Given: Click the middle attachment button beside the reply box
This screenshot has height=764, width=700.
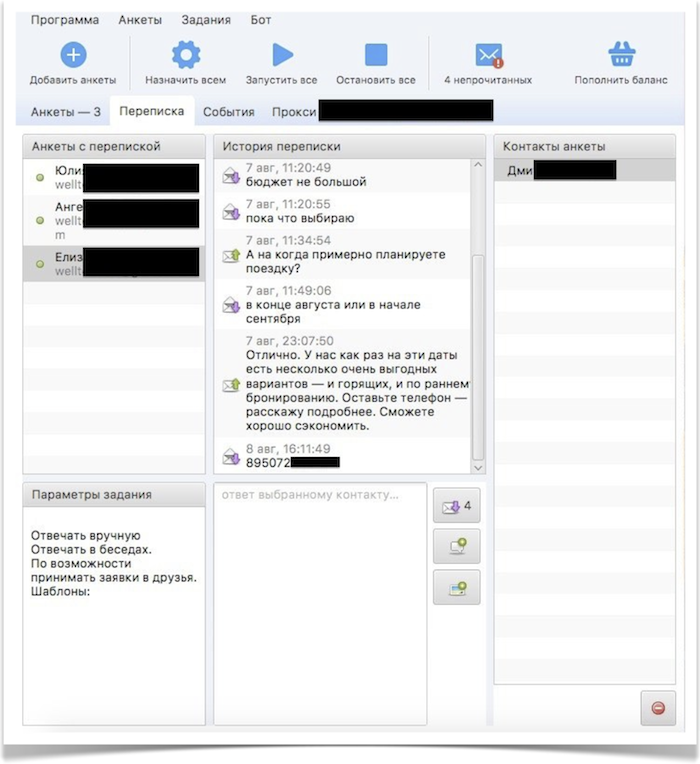Looking at the screenshot, I should (456, 546).
